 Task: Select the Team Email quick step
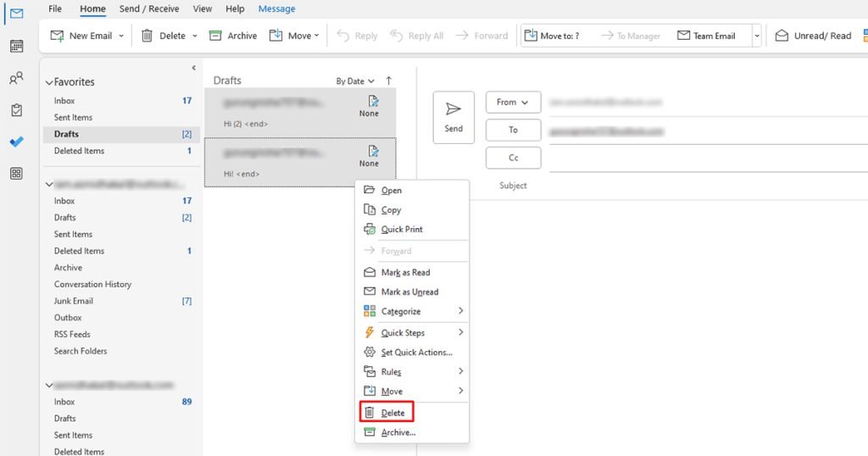(x=706, y=36)
